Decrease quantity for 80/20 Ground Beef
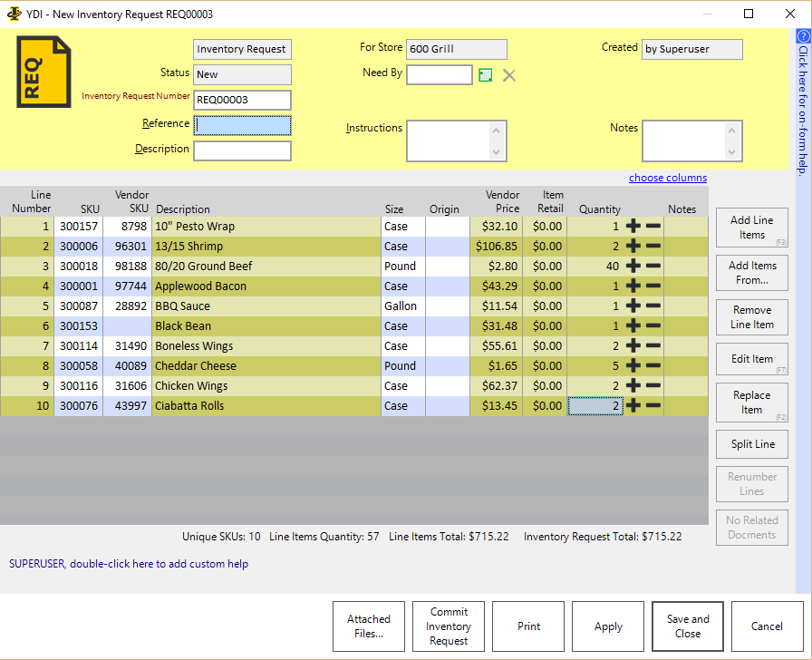 (x=652, y=267)
